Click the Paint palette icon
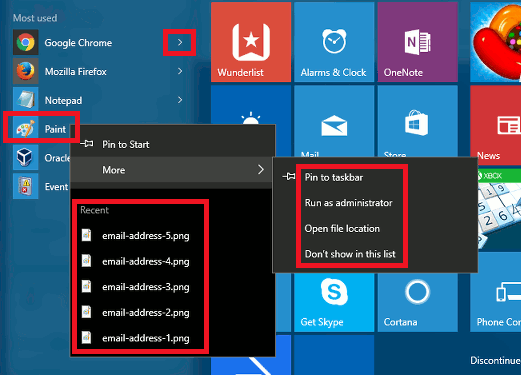 (x=26, y=129)
